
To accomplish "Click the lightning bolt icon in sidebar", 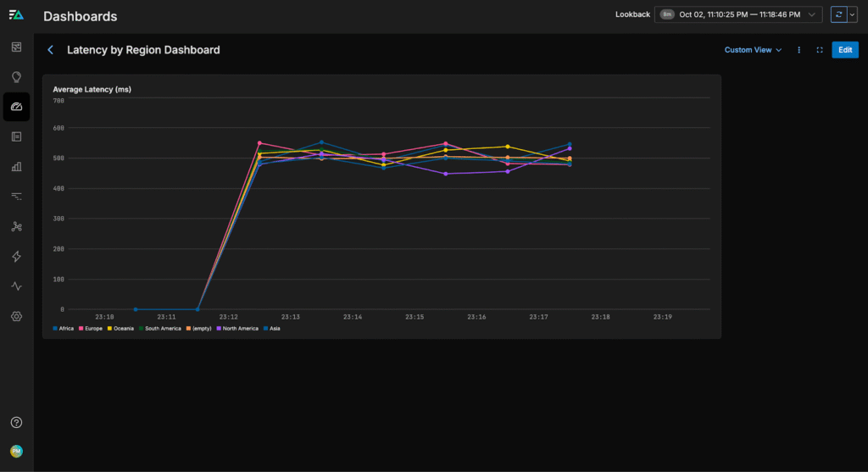I will [16, 257].
